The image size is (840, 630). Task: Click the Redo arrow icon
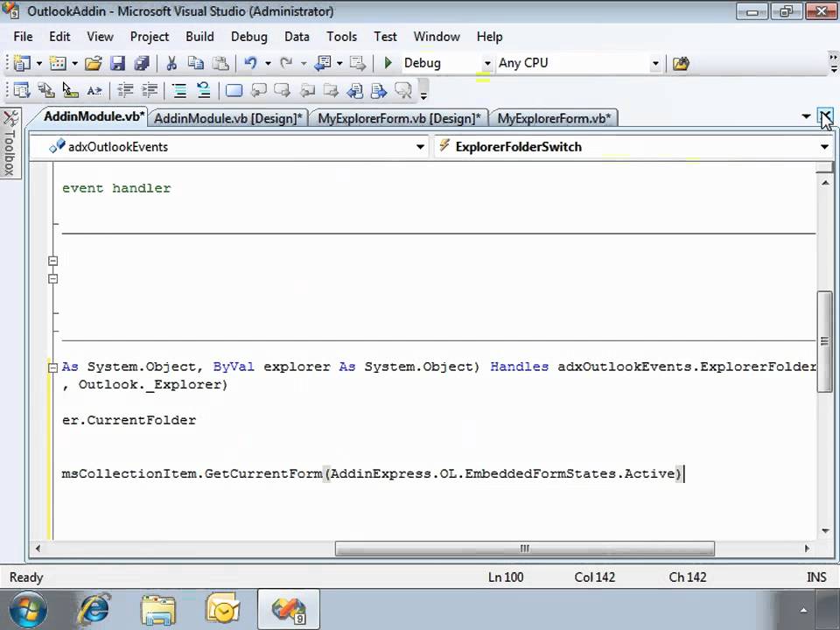coord(286,63)
